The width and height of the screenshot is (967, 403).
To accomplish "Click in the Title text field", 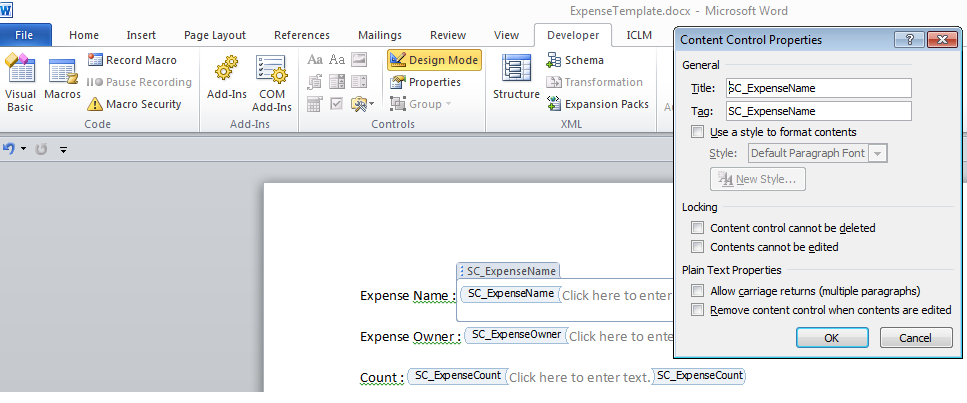I will pos(818,88).
